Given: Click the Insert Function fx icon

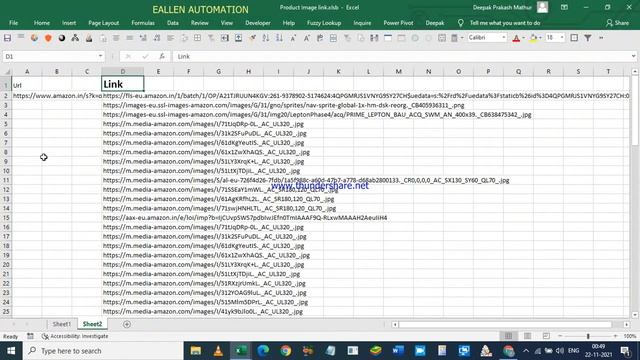Looking at the screenshot, I should tap(162, 56).
